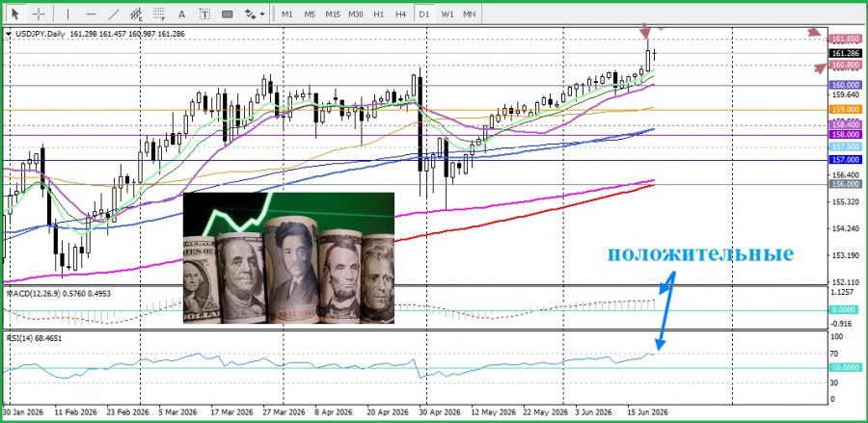Click the 155.320 price scale value
The width and height of the screenshot is (868, 423).
pos(845,201)
